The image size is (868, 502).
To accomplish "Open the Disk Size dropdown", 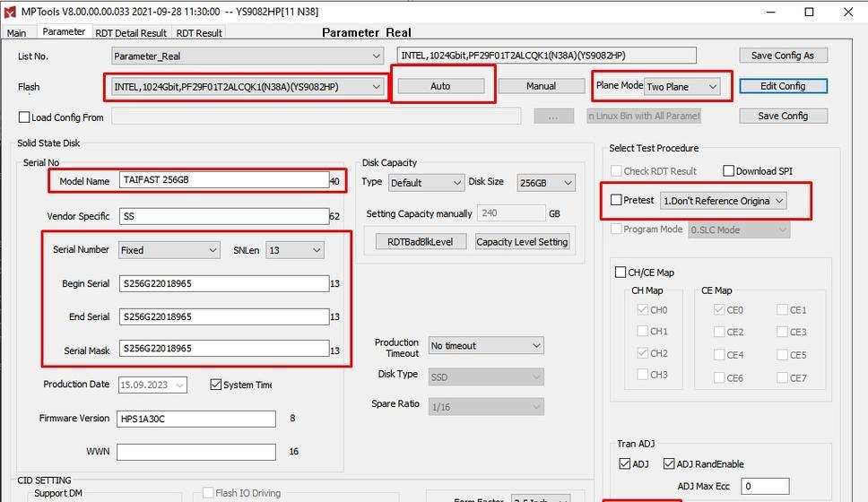I will click(546, 183).
